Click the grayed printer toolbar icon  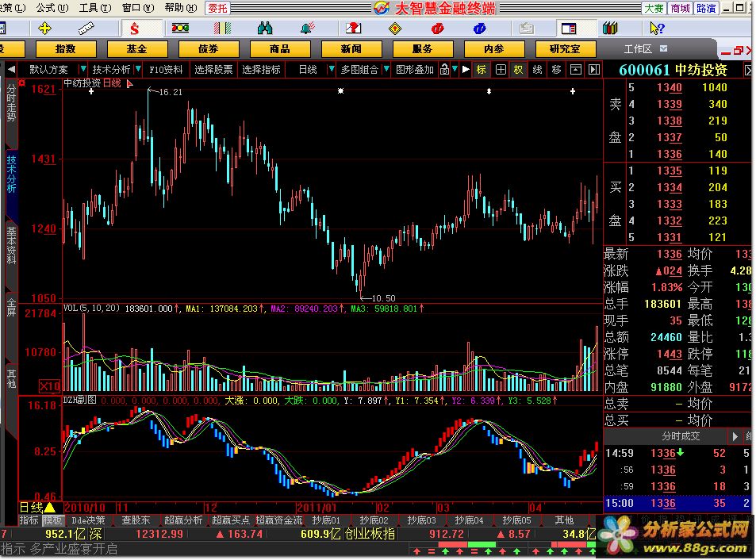pyautogui.click(x=526, y=29)
